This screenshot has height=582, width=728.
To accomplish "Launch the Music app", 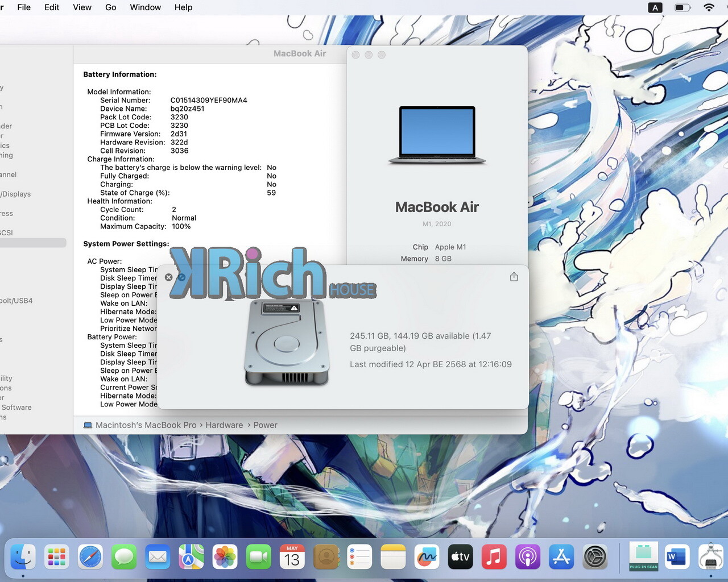I will pos(494,557).
